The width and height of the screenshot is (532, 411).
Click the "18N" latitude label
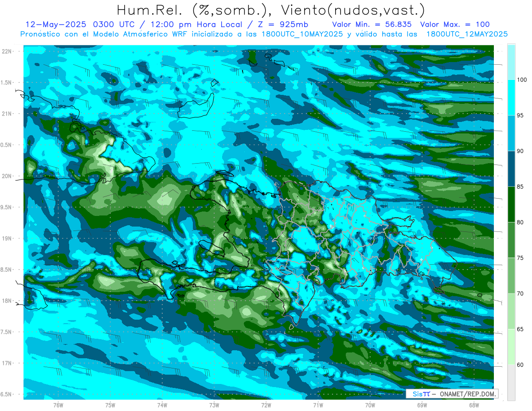pyautogui.click(x=7, y=301)
